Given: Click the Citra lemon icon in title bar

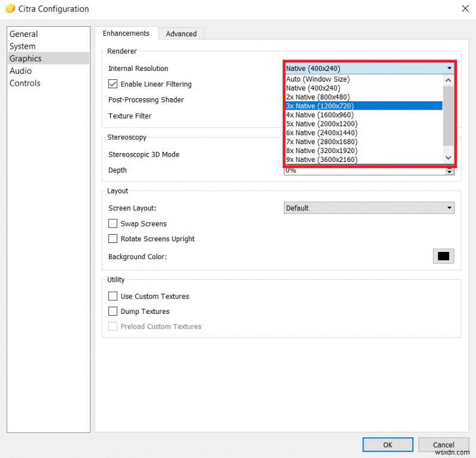Looking at the screenshot, I should pos(10,9).
